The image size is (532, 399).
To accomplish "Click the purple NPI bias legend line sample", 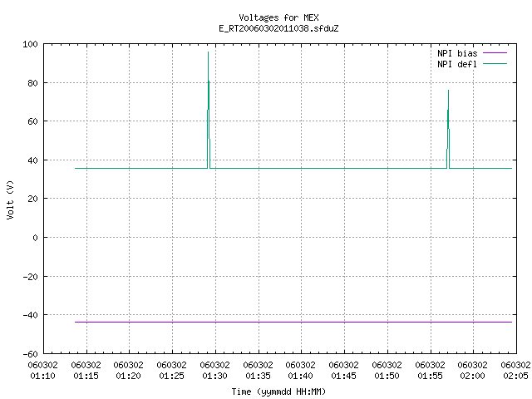I will click(495, 53).
